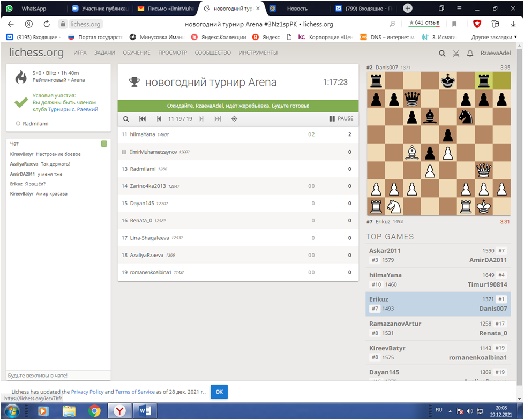This screenshot has height=420, width=524.
Task: Click the jump-to-my-position target icon
Action: [234, 119]
